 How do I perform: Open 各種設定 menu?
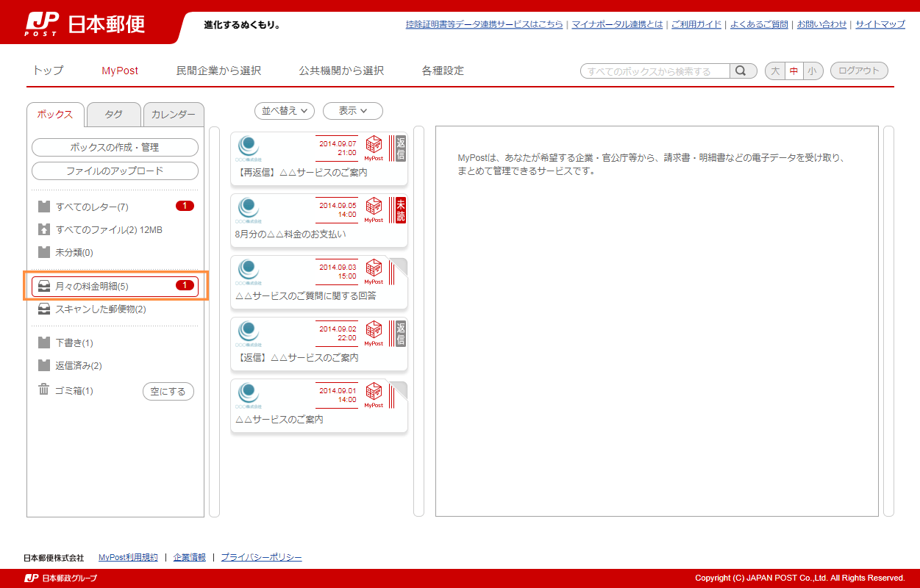443,71
